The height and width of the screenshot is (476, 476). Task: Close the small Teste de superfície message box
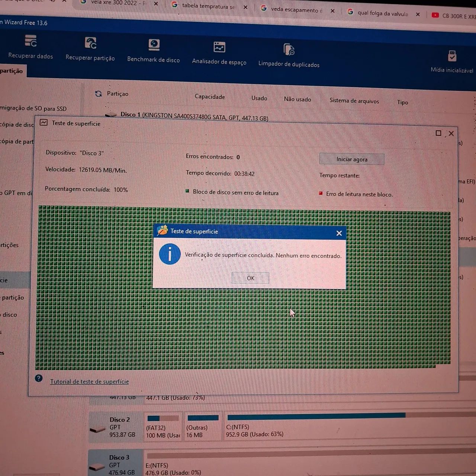339,233
